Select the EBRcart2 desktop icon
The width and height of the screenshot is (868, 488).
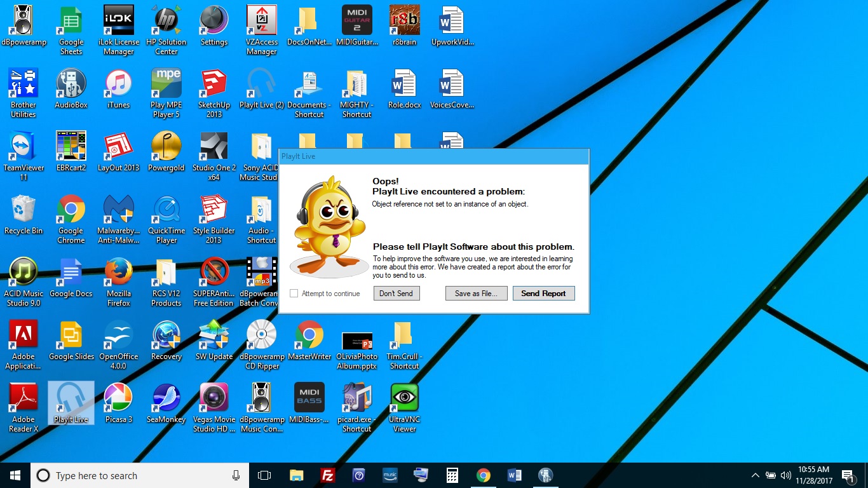pos(71,152)
